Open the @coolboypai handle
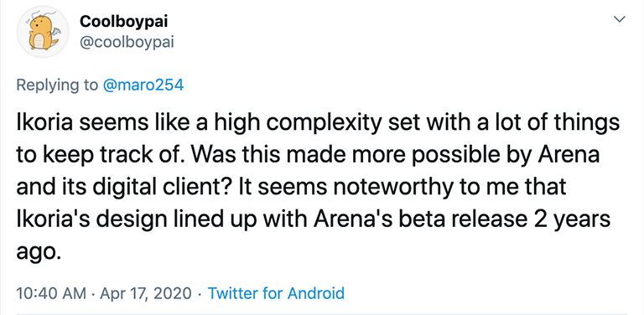The image size is (644, 315). click(x=127, y=43)
